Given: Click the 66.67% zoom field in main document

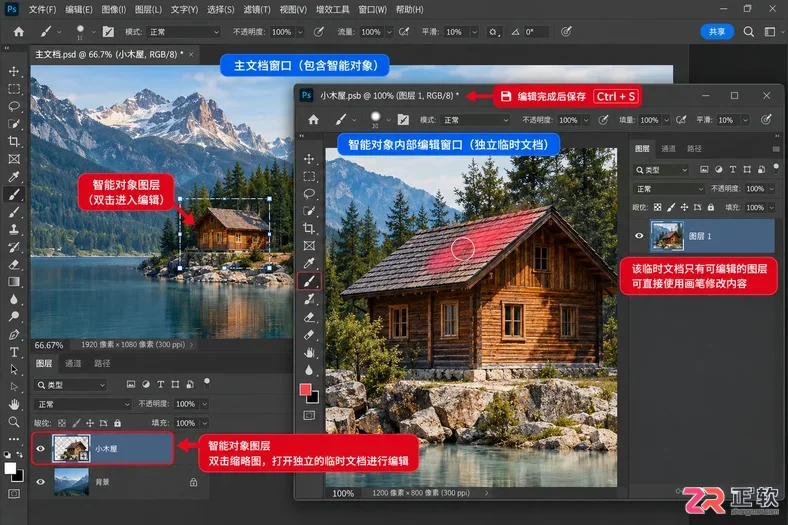Looking at the screenshot, I should tap(49, 345).
